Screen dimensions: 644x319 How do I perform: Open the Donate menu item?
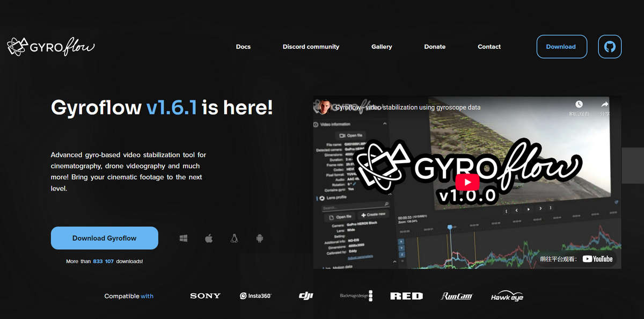click(x=435, y=47)
